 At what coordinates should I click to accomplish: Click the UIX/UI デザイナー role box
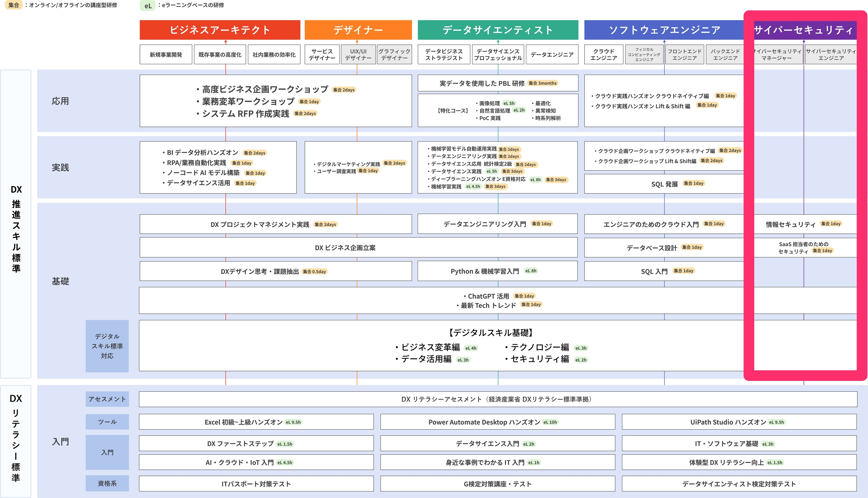point(358,55)
